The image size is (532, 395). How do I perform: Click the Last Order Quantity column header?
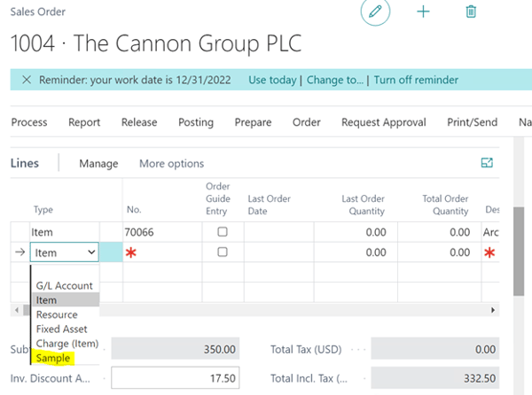pyautogui.click(x=363, y=205)
